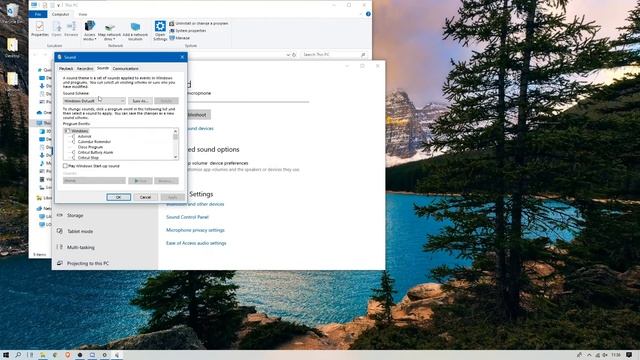The width and height of the screenshot is (640, 360).
Task: Click System properties in File Explorer ribbon
Action: pyautogui.click(x=188, y=31)
